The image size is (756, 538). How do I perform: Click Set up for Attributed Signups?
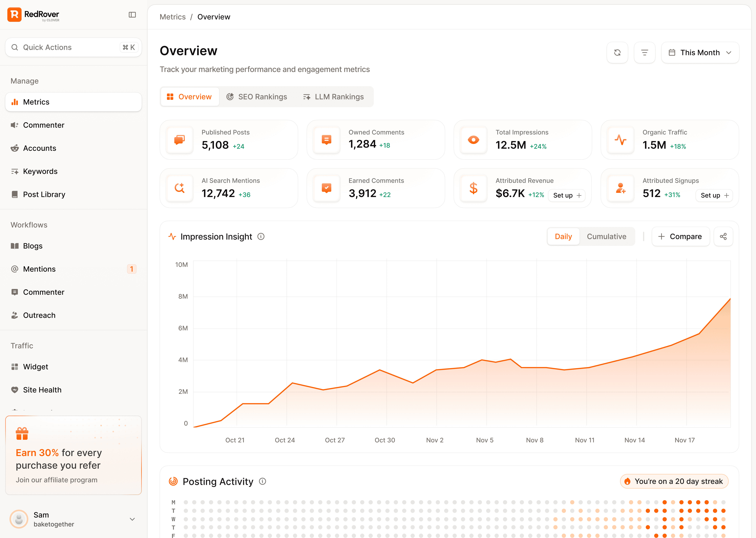tap(714, 195)
